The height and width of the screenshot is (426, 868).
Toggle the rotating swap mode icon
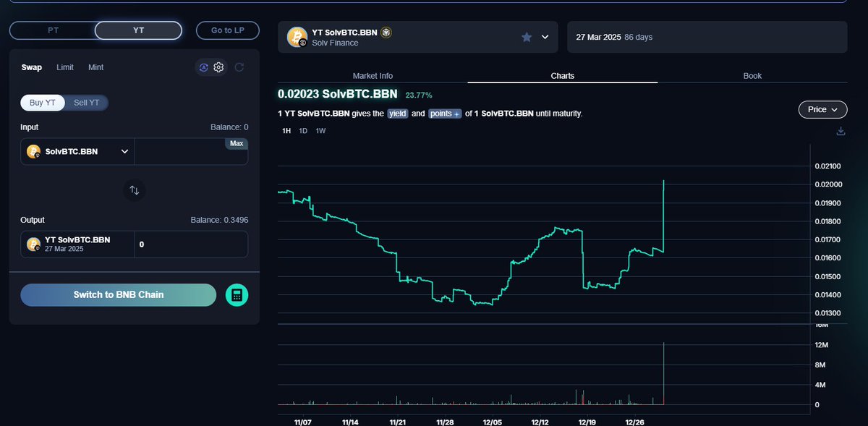(x=204, y=67)
